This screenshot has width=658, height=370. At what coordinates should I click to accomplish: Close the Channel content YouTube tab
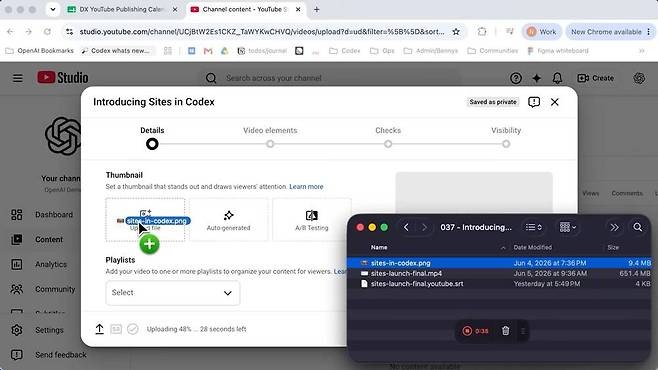coord(298,9)
